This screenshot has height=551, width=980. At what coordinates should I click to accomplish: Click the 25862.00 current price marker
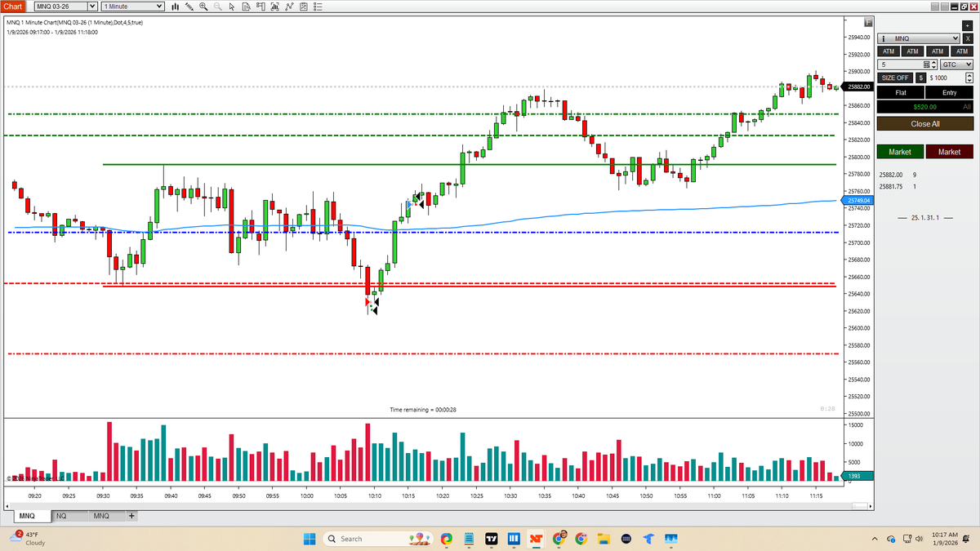coord(857,87)
